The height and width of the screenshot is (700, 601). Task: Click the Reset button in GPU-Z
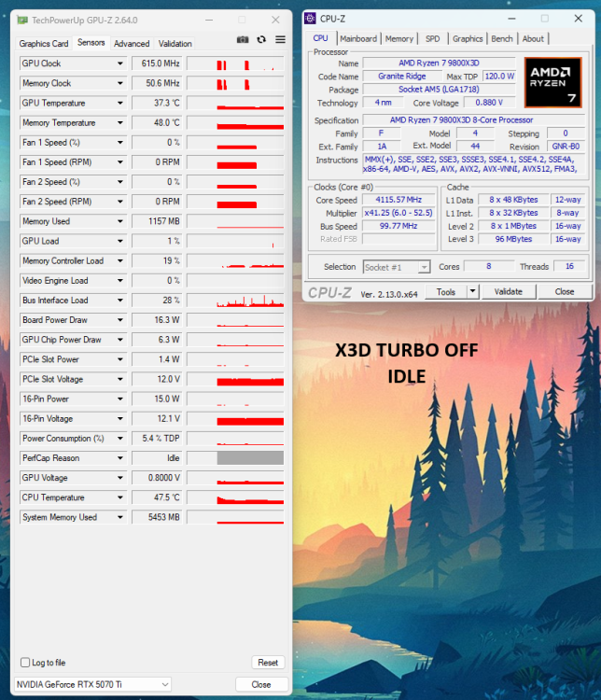268,663
